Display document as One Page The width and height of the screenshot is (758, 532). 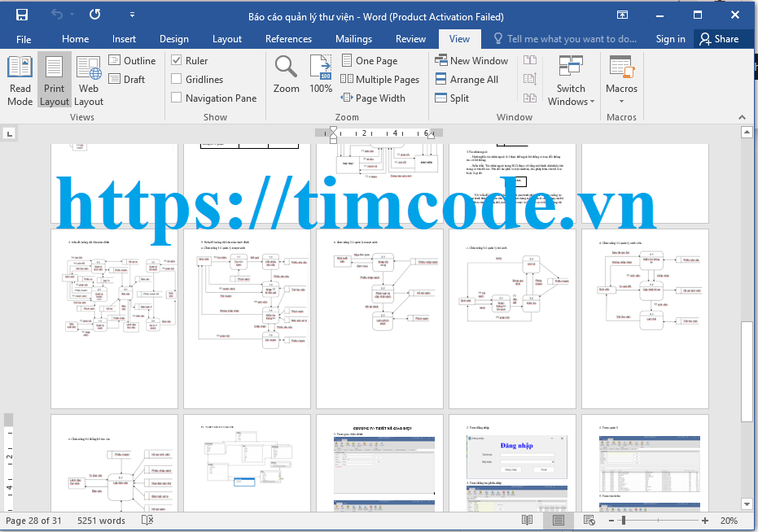[x=374, y=60]
